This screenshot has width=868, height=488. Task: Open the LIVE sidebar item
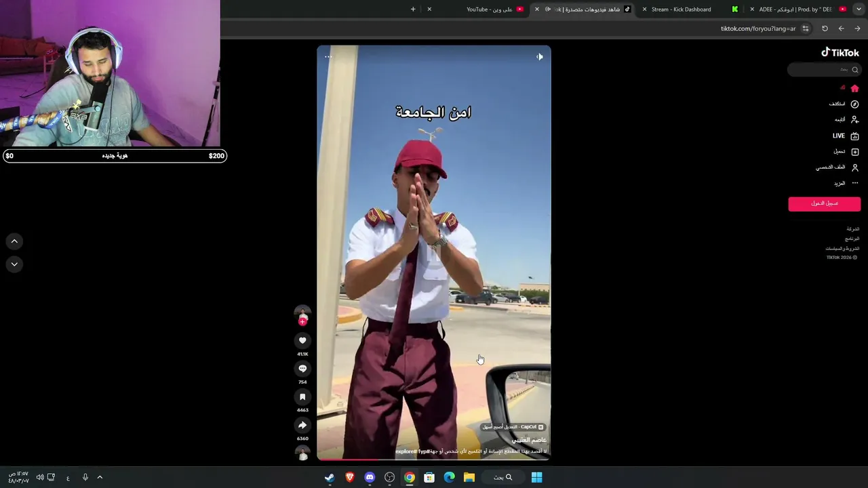(x=846, y=136)
